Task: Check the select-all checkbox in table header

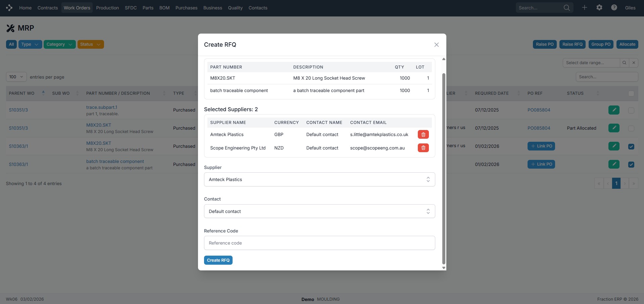Action: pyautogui.click(x=631, y=94)
